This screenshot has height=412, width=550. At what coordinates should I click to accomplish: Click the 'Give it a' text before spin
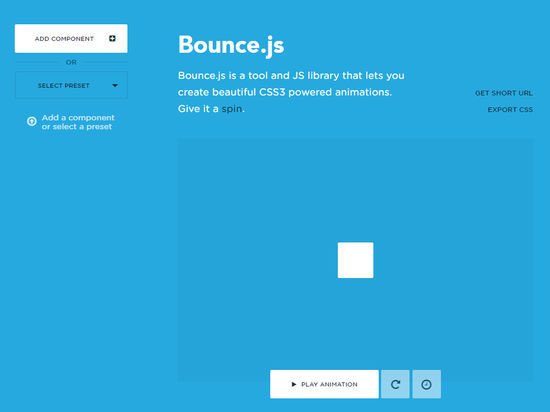point(198,109)
